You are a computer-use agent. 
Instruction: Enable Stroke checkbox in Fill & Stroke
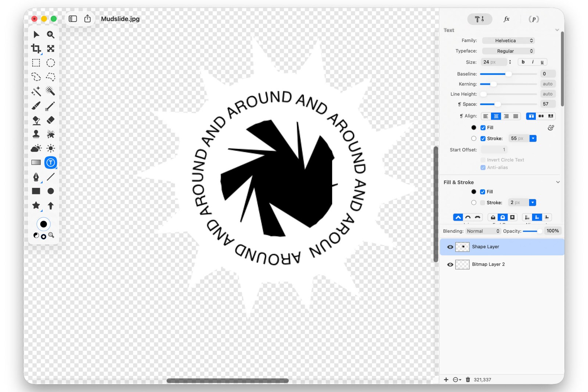pos(483,203)
